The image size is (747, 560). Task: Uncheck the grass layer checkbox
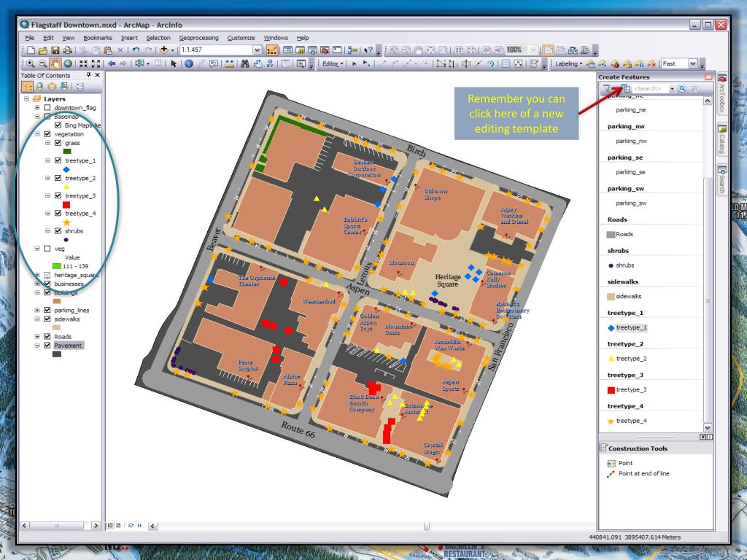[58, 143]
